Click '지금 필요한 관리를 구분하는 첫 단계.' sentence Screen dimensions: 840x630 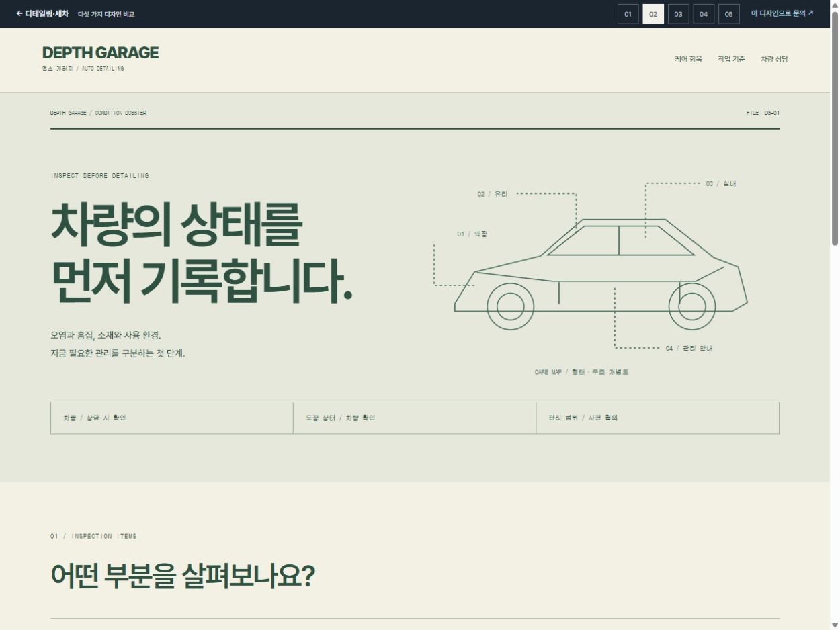[118, 353]
